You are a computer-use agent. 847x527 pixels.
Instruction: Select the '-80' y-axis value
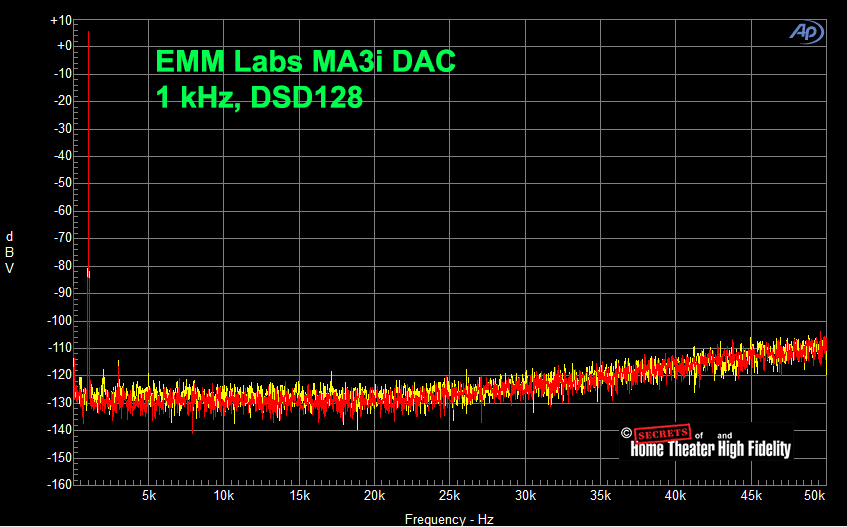point(63,266)
